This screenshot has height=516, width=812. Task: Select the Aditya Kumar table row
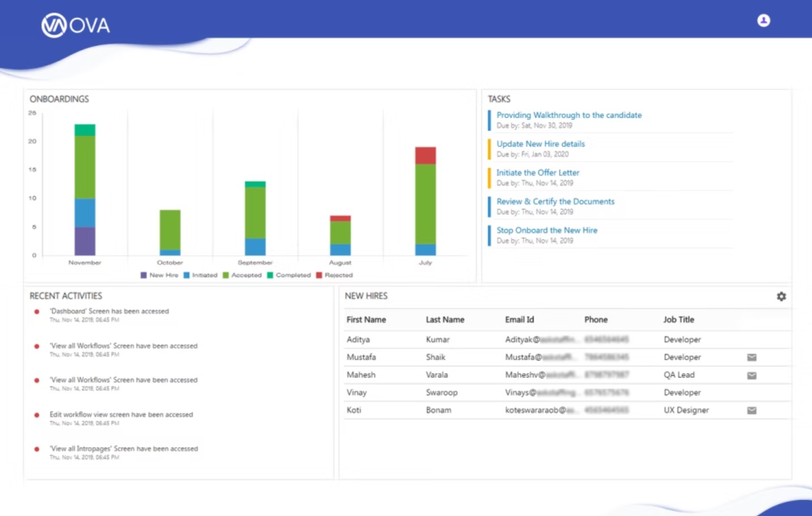(568, 339)
